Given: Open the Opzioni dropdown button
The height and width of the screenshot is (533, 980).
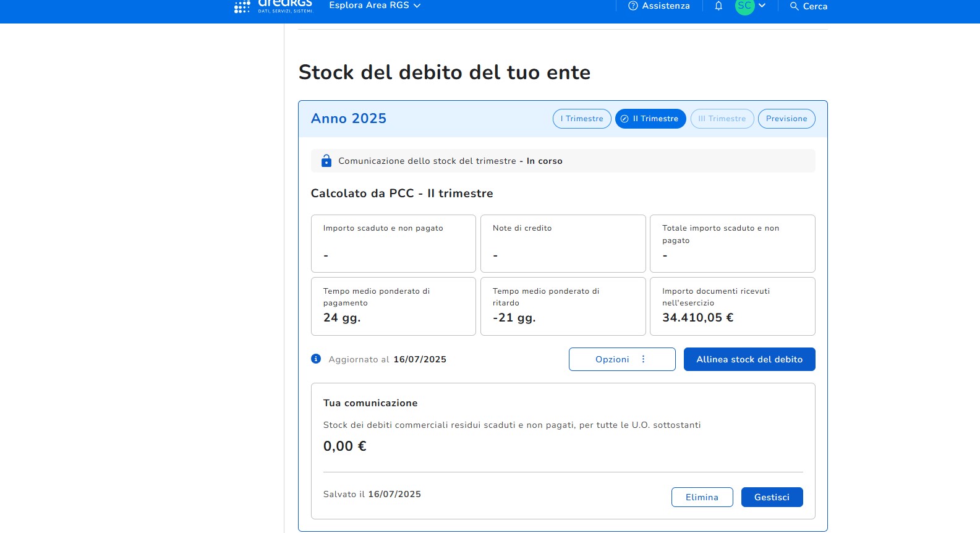Looking at the screenshot, I should 621,359.
